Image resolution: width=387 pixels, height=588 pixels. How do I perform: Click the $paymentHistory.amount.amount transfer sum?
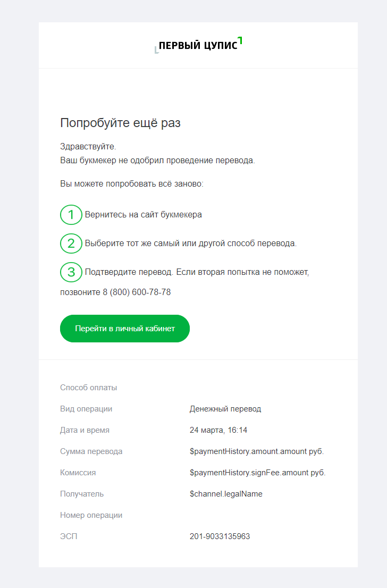click(257, 451)
